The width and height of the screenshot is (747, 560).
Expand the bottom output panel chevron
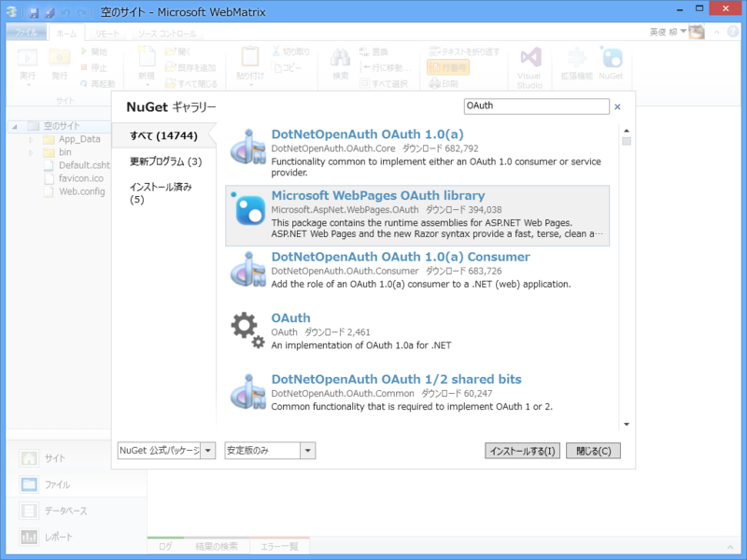click(730, 547)
